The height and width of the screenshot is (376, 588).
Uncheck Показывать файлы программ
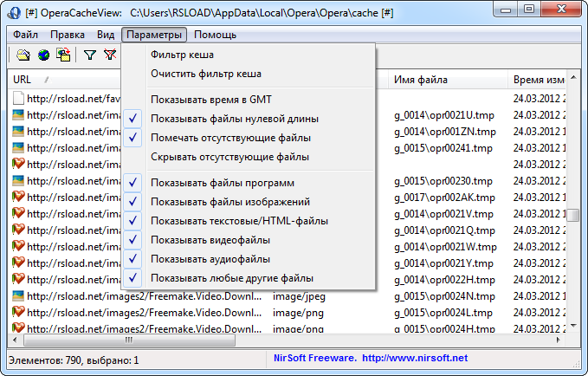pos(249,183)
